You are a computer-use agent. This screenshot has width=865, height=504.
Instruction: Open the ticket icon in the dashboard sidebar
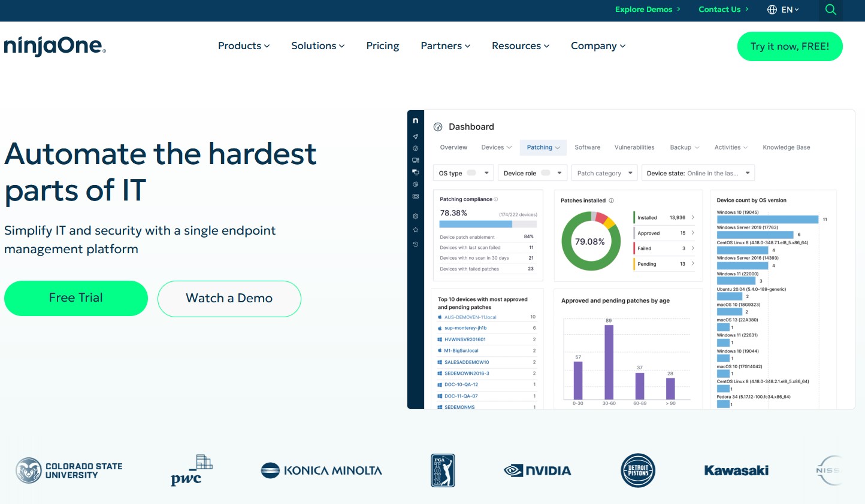[415, 196]
